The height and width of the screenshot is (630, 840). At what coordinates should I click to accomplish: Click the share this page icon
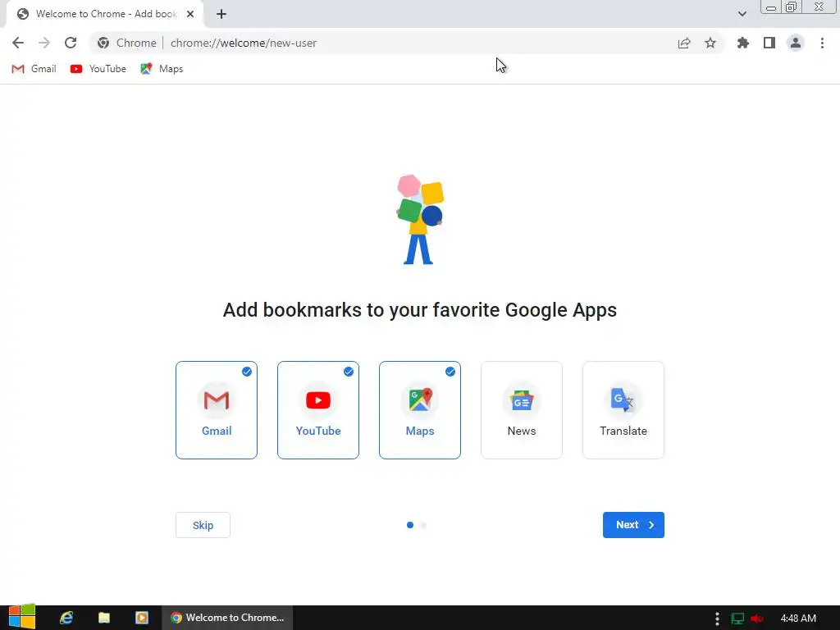(x=684, y=43)
